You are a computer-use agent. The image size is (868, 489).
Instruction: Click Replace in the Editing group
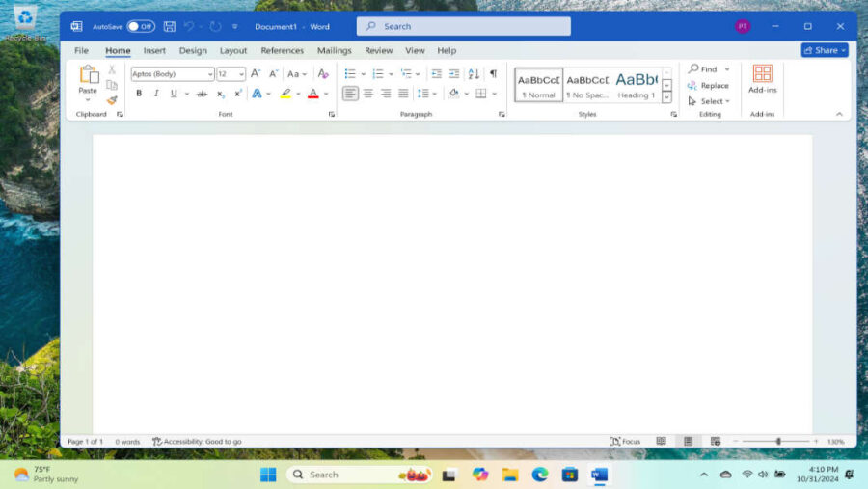tap(709, 85)
